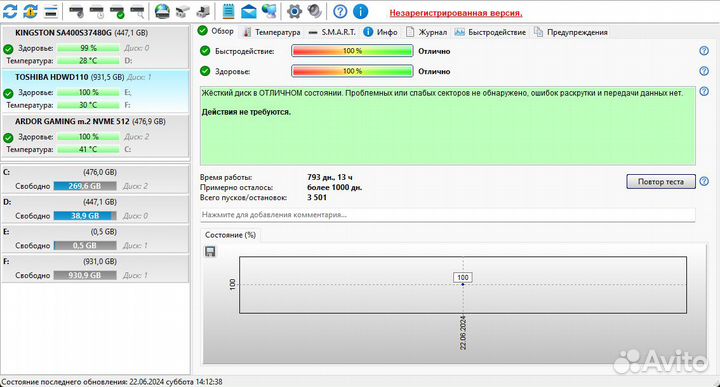Open settings with the gear icon
Image resolution: width=720 pixels, height=387 pixels.
pos(294,11)
